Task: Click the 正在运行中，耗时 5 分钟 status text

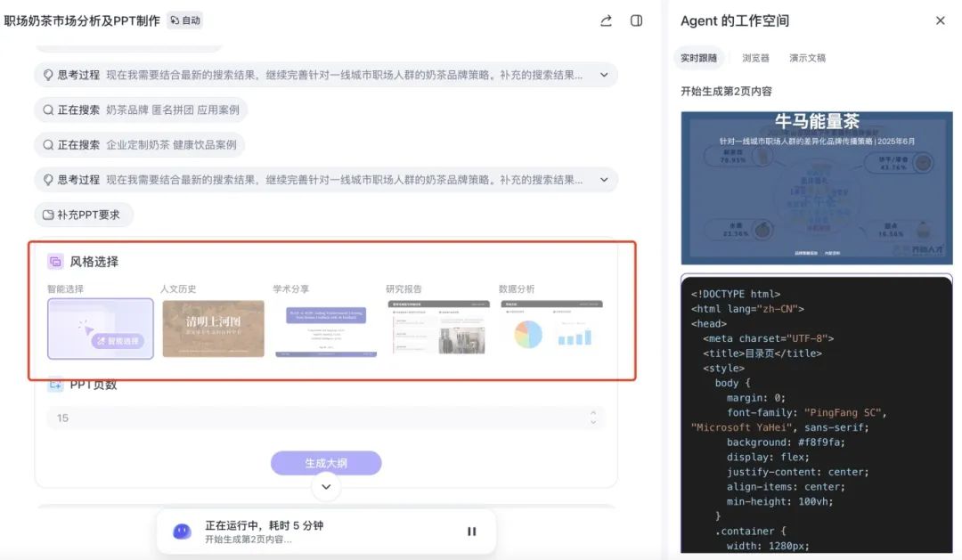Action: click(x=264, y=525)
